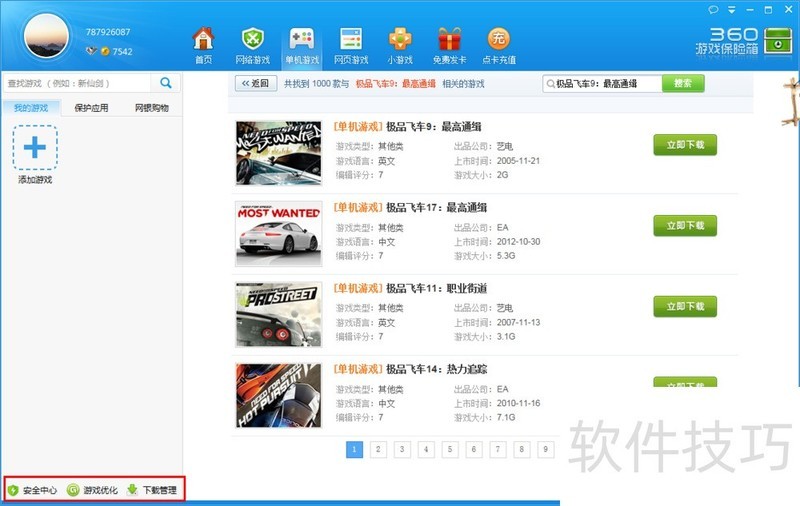Click the magnifier icon in left search box
This screenshot has width=800, height=506.
pos(166,83)
